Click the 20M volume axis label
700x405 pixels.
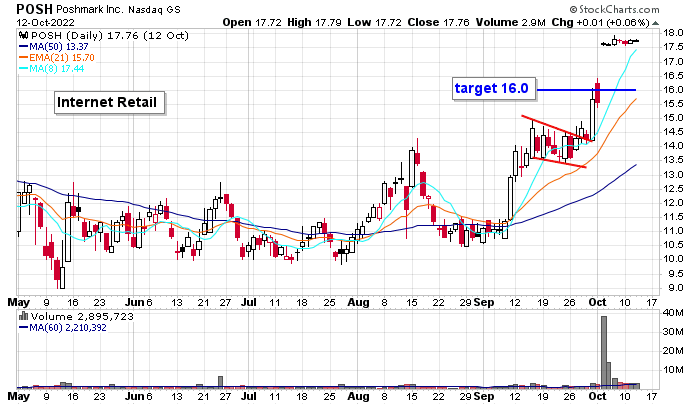click(x=673, y=351)
